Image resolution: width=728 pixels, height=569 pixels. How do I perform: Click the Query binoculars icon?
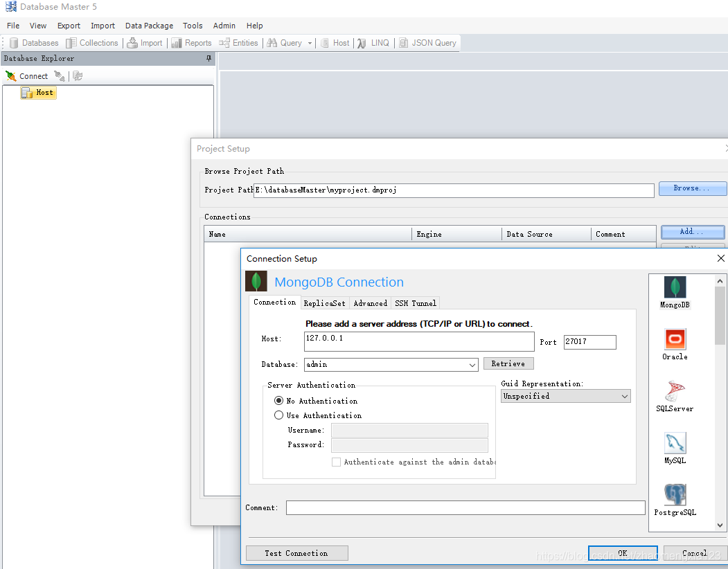[272, 43]
